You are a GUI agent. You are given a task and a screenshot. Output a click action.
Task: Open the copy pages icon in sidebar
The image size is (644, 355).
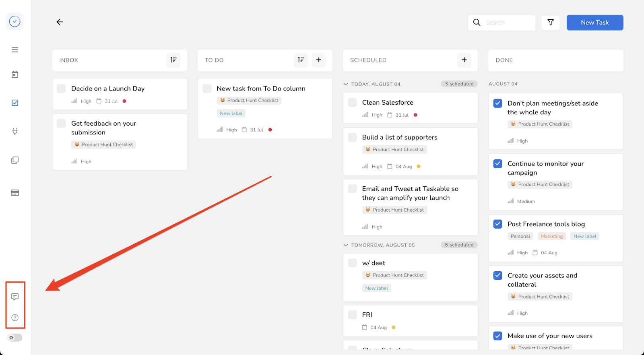point(15,160)
